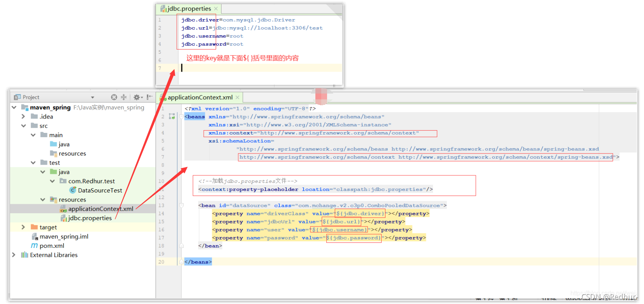
Task: Collapse the main folder
Action: point(33,135)
